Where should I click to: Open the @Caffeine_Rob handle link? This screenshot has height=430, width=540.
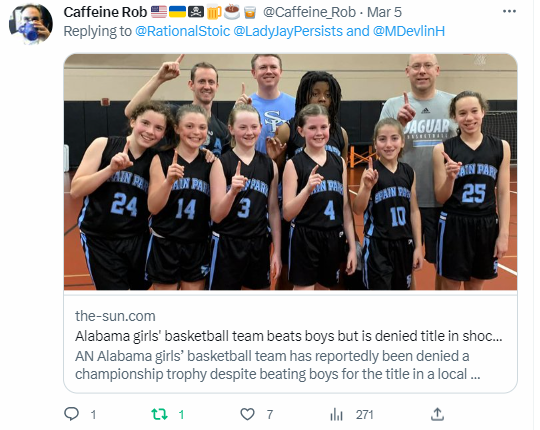[309, 12]
